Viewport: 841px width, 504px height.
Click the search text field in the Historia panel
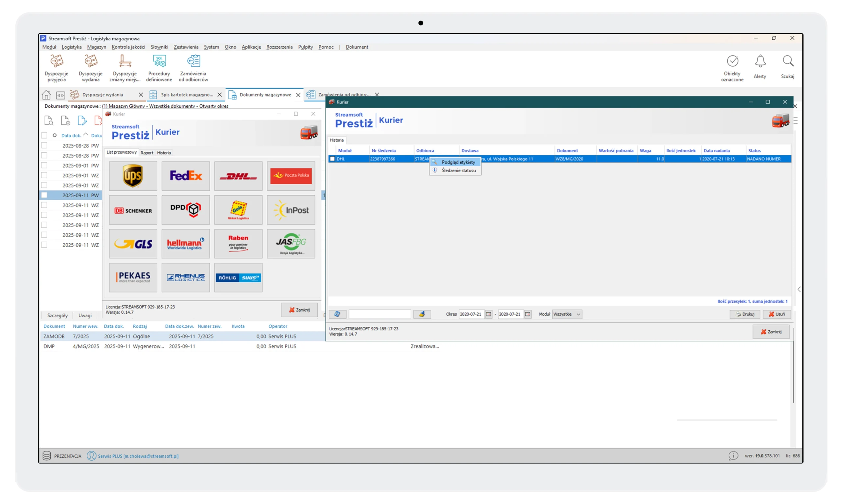click(379, 314)
